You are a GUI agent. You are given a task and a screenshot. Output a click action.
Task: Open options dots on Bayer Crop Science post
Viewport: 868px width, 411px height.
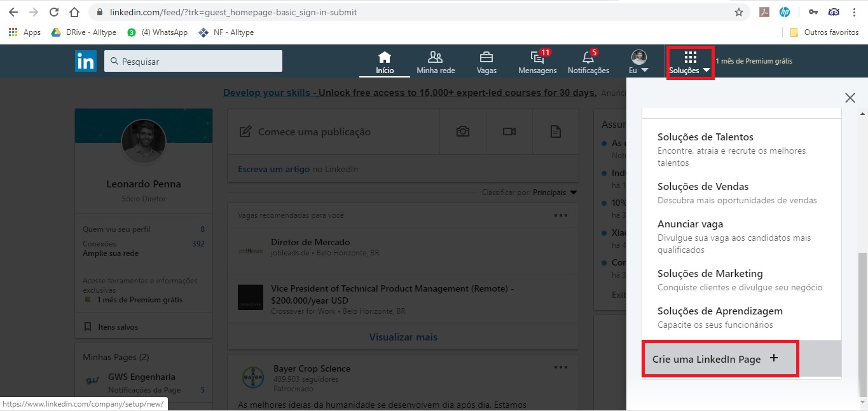[x=560, y=367]
